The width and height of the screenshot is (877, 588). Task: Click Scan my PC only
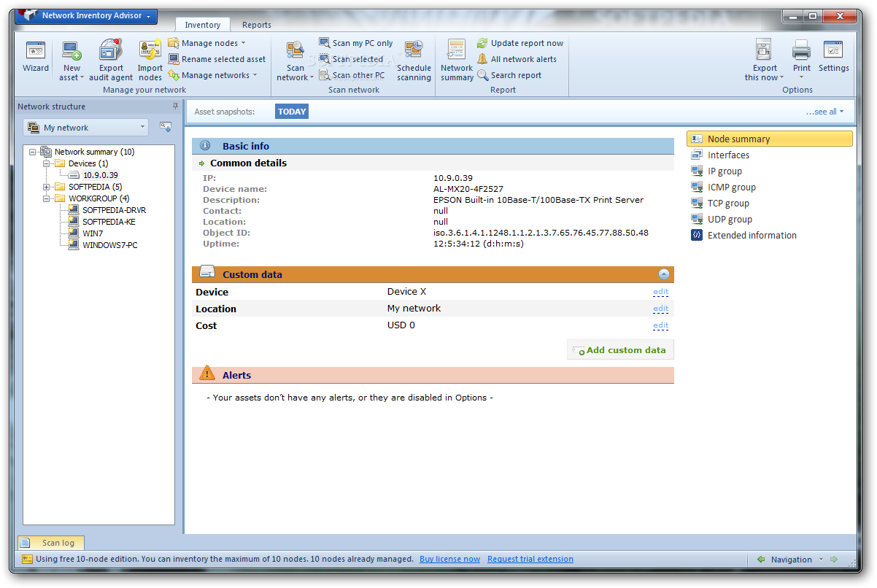click(x=356, y=43)
